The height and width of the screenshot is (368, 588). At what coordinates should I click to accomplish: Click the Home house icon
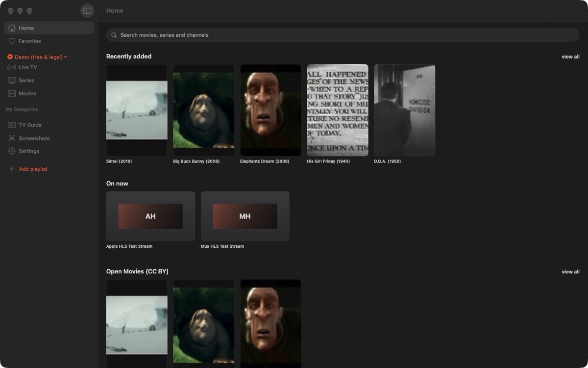(12, 28)
